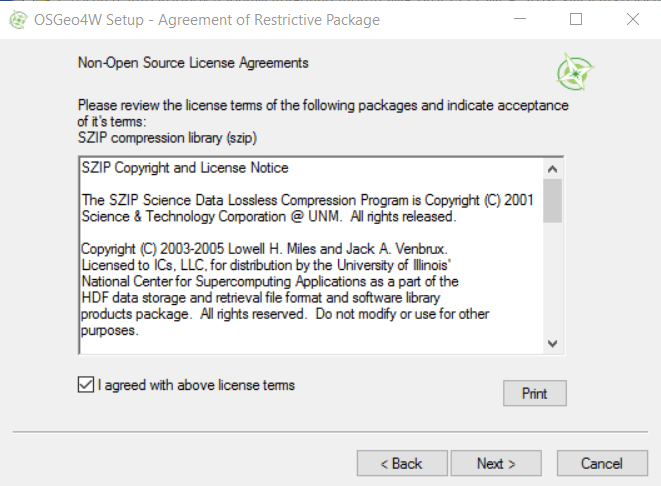Click the green OSGeo4W logo in header
This screenshot has width=661, height=486.
(575, 72)
